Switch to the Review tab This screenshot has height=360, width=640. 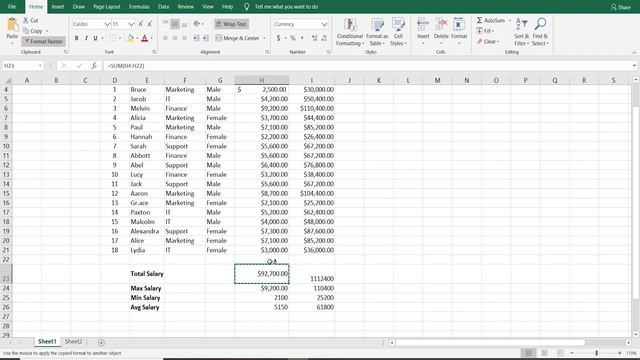(185, 7)
